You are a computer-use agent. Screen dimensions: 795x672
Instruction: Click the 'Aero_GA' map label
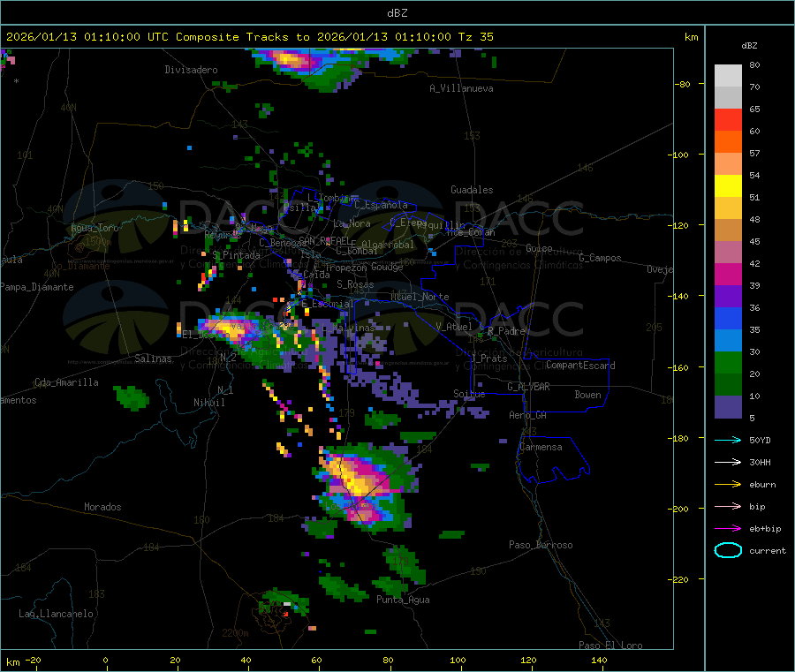pyautogui.click(x=527, y=415)
